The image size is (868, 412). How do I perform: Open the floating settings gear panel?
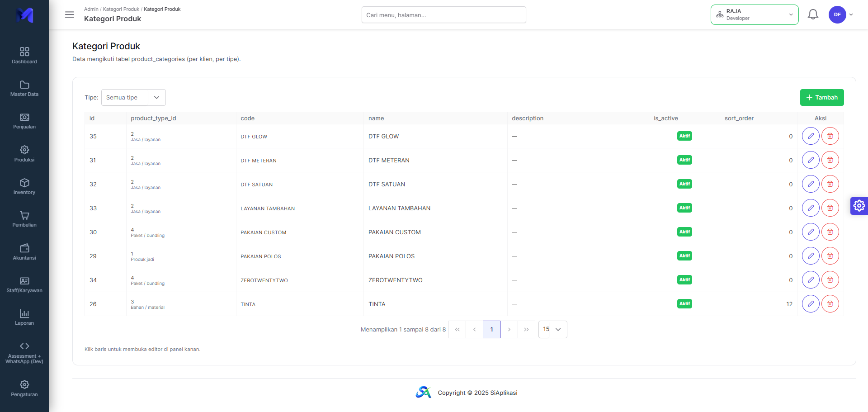click(859, 206)
